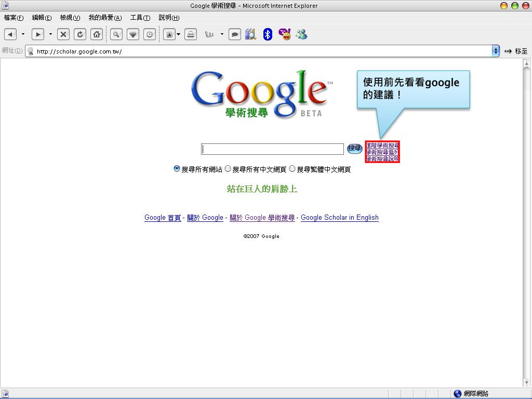Open Google Scholar in English link
532x399 pixels.
point(340,218)
